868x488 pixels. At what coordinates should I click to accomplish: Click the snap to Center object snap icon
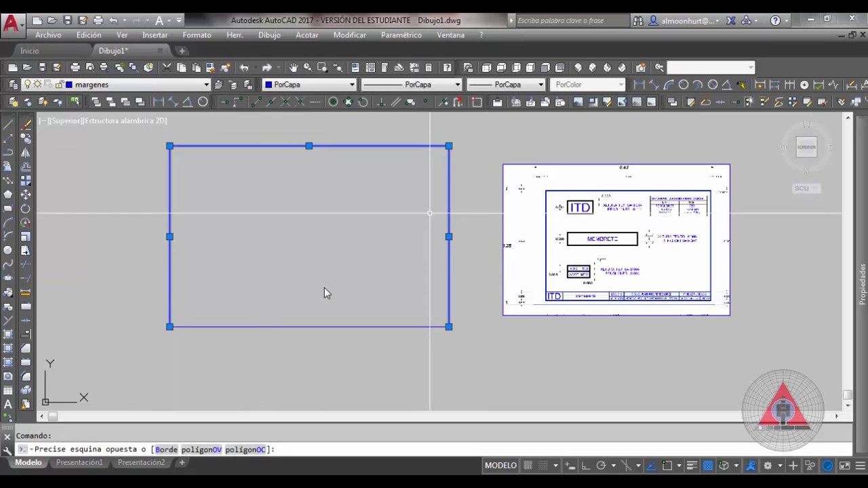point(333,102)
